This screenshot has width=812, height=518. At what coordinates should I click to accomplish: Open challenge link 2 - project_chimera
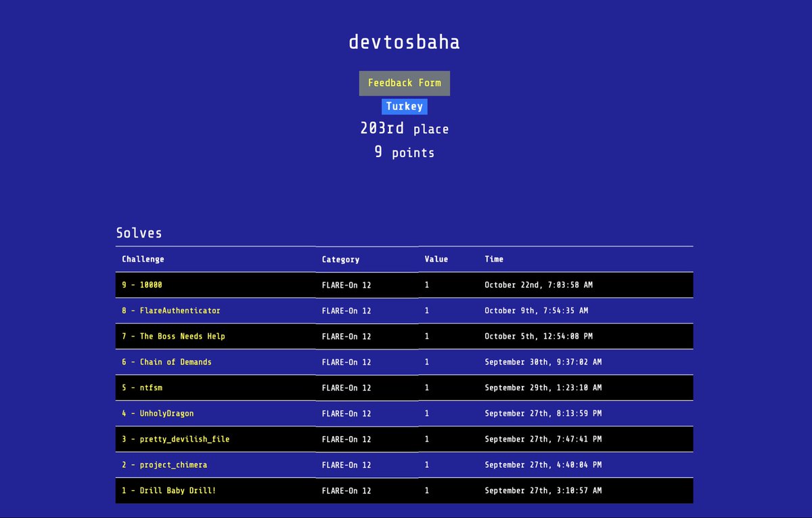[x=164, y=465]
